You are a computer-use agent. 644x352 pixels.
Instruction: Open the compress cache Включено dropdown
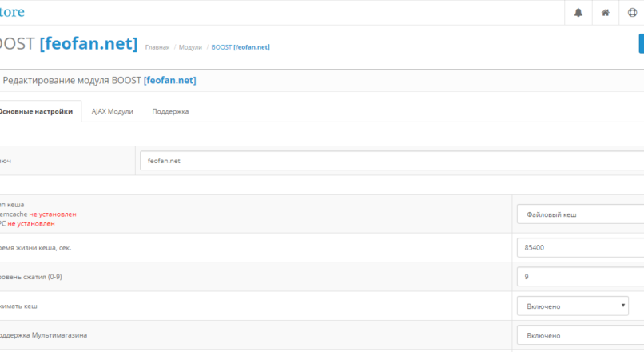[x=573, y=306]
